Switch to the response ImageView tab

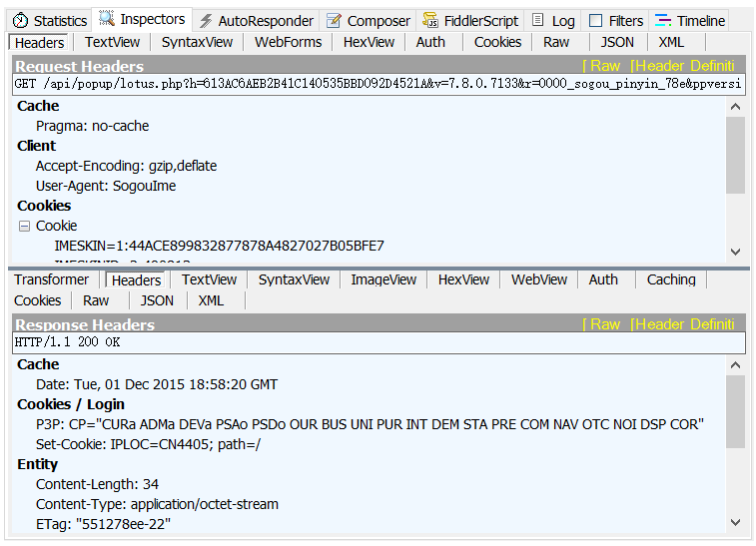click(x=383, y=280)
